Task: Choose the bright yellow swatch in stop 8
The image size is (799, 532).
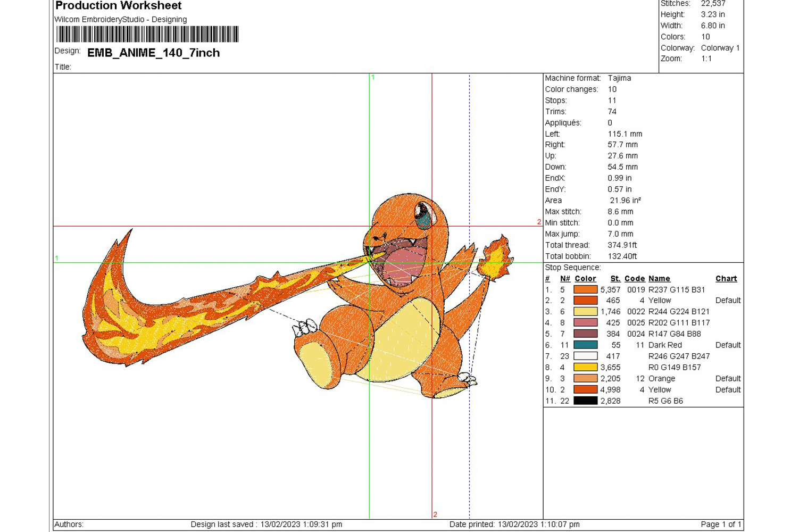Action: [585, 367]
